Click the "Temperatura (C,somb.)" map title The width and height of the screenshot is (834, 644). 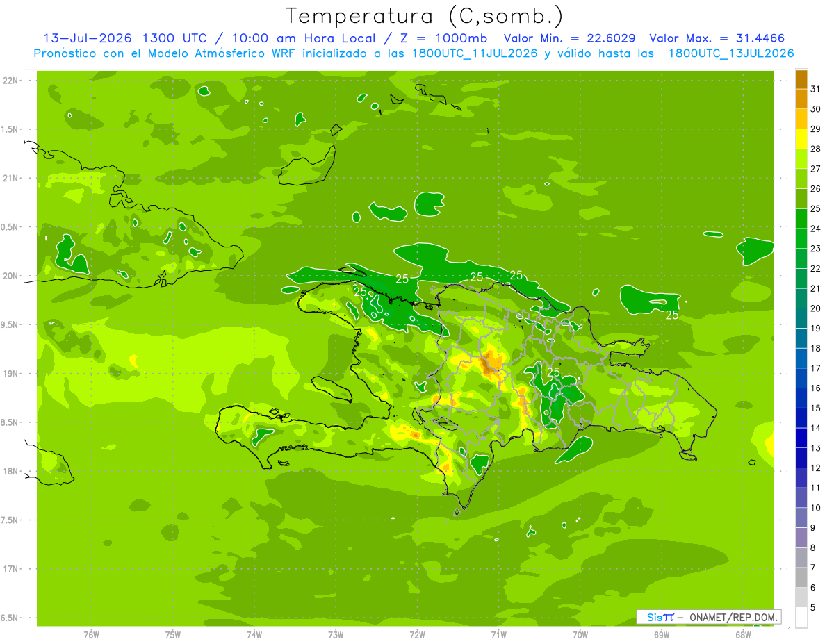[x=425, y=16]
